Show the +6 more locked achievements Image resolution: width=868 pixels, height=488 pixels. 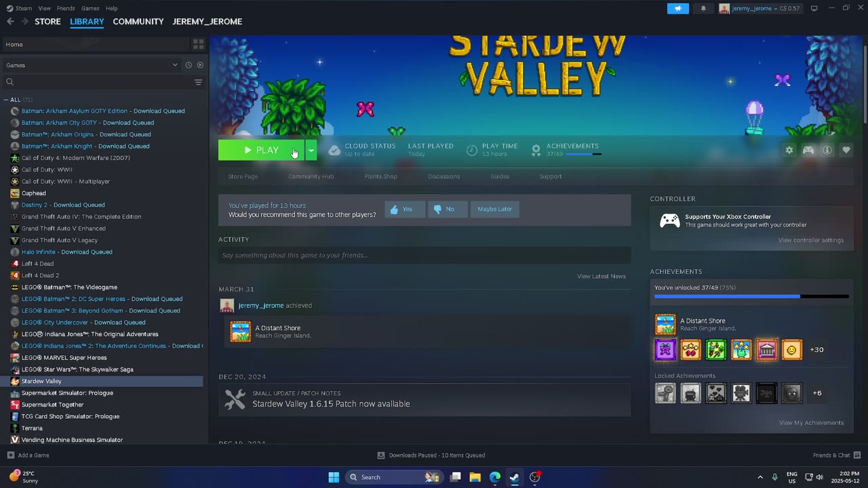(x=817, y=393)
